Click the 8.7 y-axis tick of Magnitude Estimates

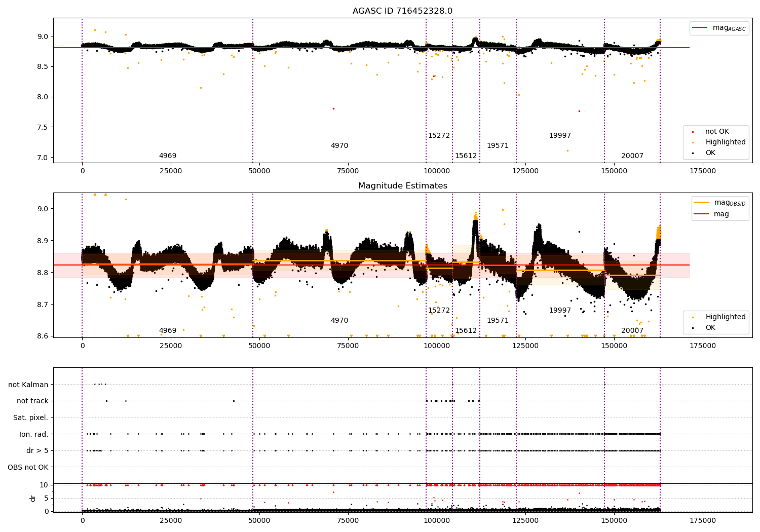point(43,305)
